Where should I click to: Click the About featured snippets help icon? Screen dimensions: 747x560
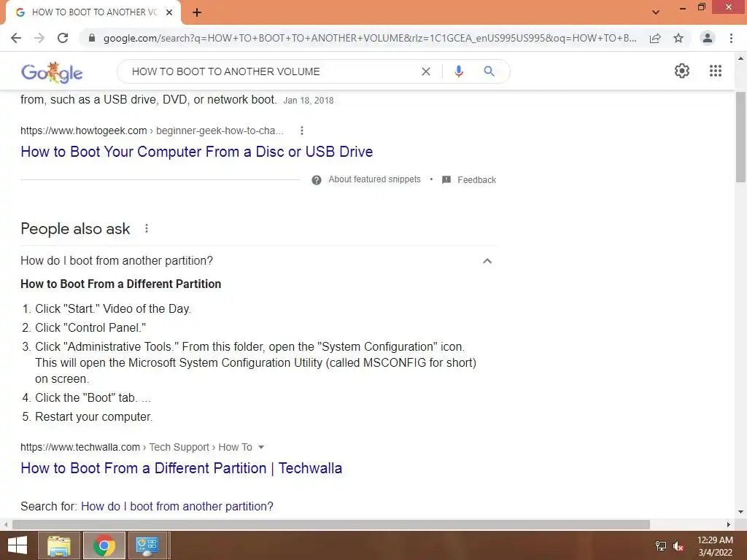pos(317,180)
